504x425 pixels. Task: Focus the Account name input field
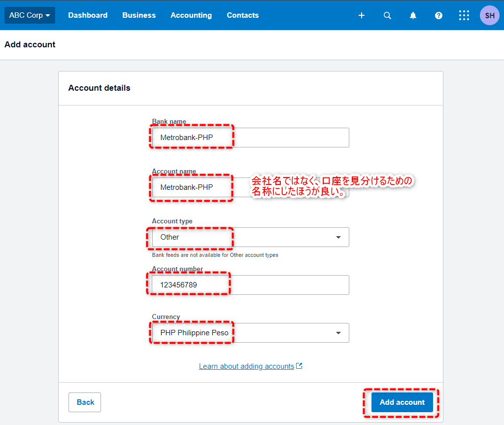[x=250, y=187]
